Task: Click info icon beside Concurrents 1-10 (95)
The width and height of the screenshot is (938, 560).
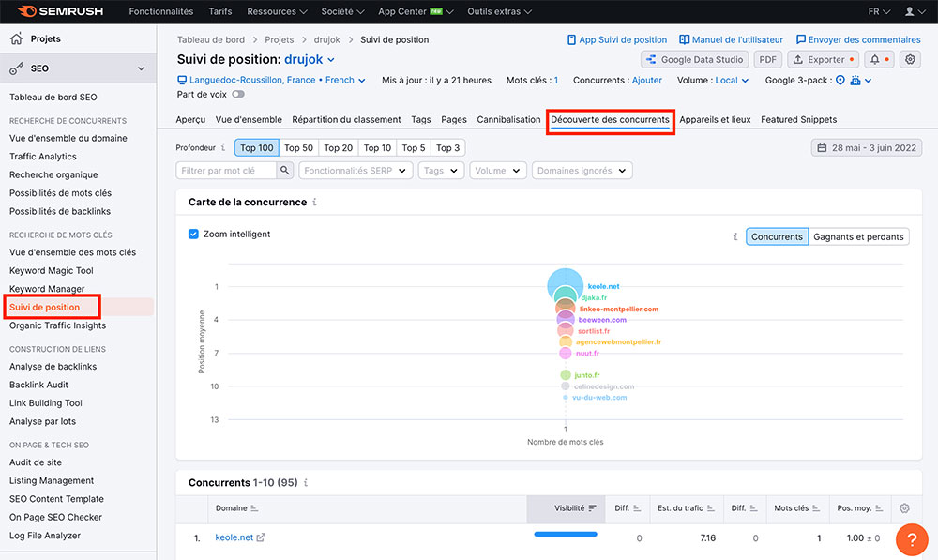Action: (x=305, y=483)
